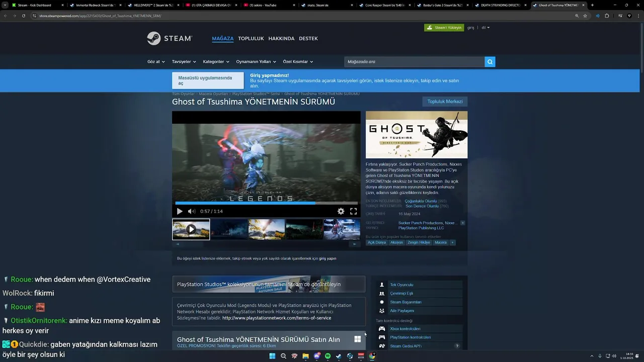Click the Aile Paylaşımı family sharing icon
This screenshot has width=644, height=362.
pyautogui.click(x=382, y=311)
